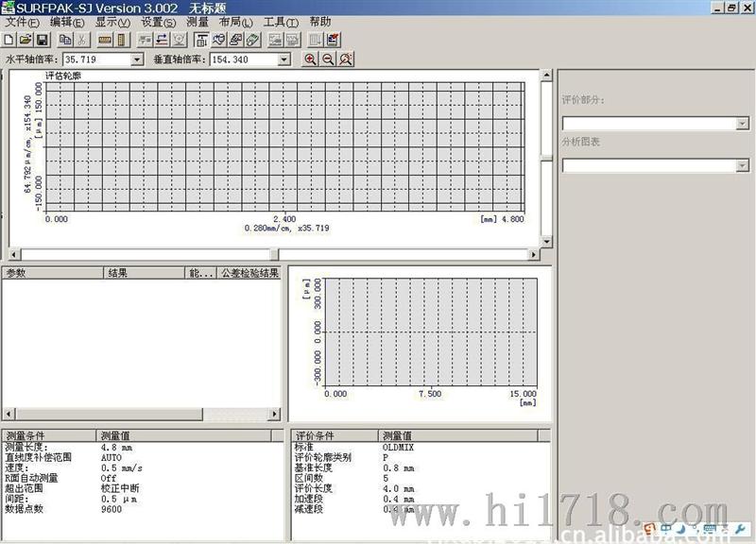
Task: Click the 公差检验结果 column header
Action: pyautogui.click(x=249, y=273)
